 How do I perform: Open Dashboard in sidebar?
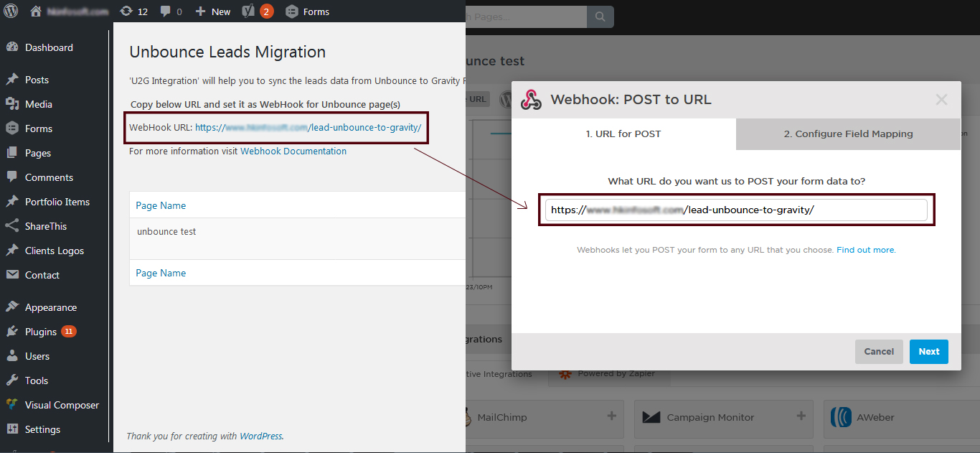49,47
